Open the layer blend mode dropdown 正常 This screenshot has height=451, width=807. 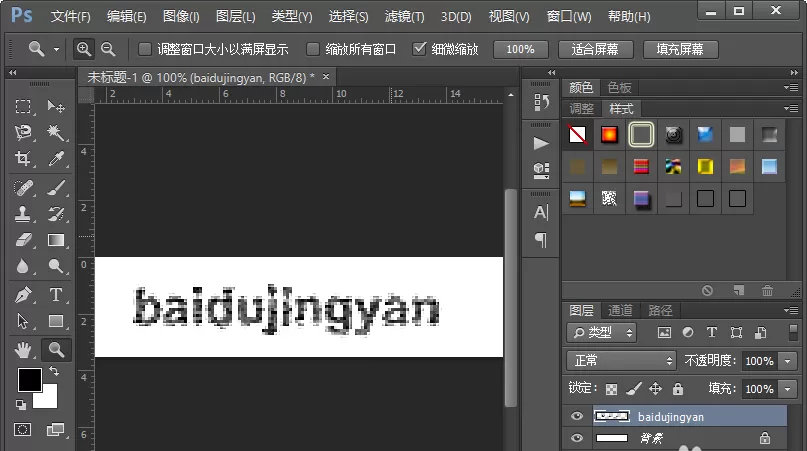pos(621,360)
